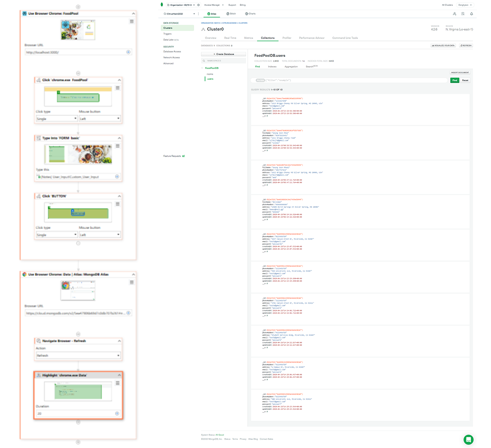The height and width of the screenshot is (448, 491).
Task: Open Access Manager dropdown
Action: click(x=214, y=5)
